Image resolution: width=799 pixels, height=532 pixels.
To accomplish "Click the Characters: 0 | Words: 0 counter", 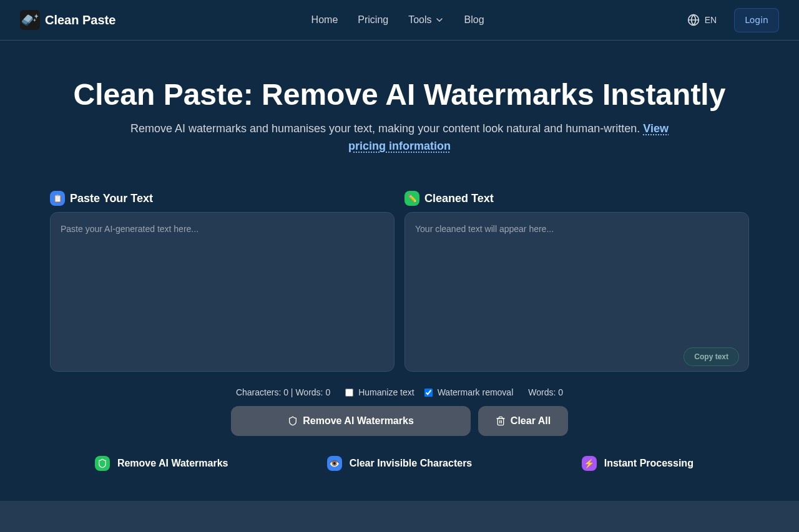I will 283,392.
